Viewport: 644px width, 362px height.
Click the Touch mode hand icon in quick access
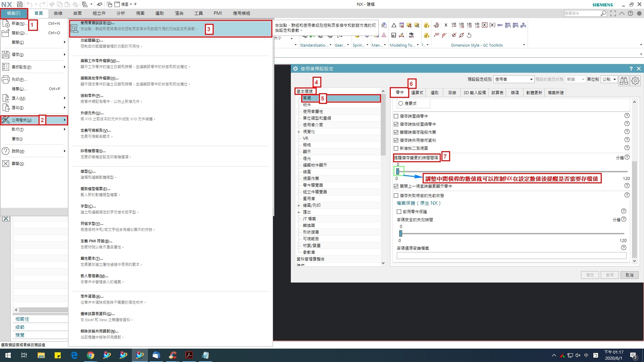(100, 4)
